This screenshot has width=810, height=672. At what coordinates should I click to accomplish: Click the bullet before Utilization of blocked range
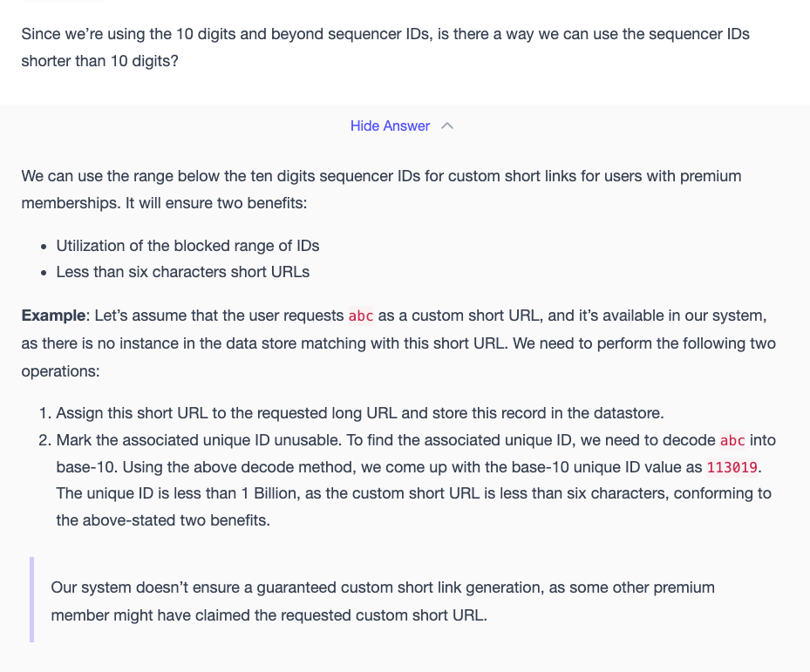click(x=44, y=247)
